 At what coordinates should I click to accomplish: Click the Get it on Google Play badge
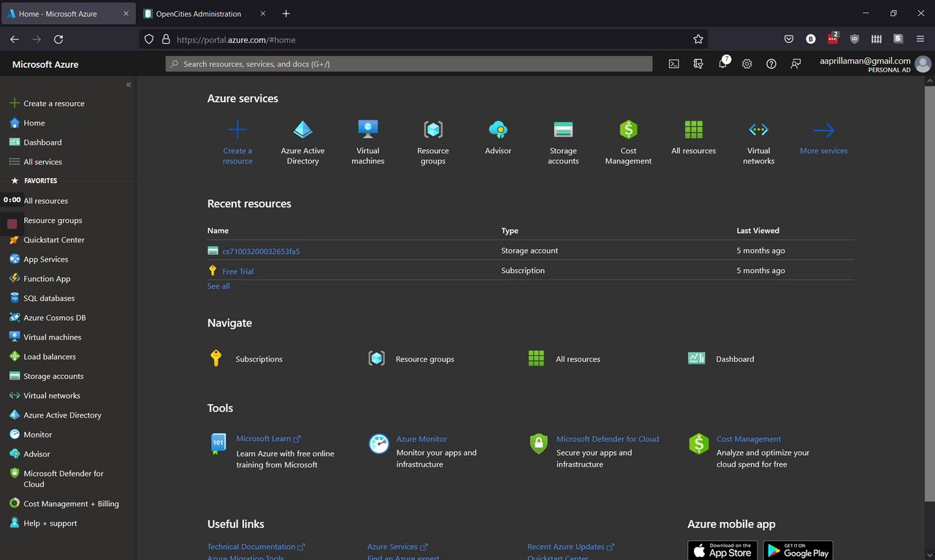click(798, 551)
